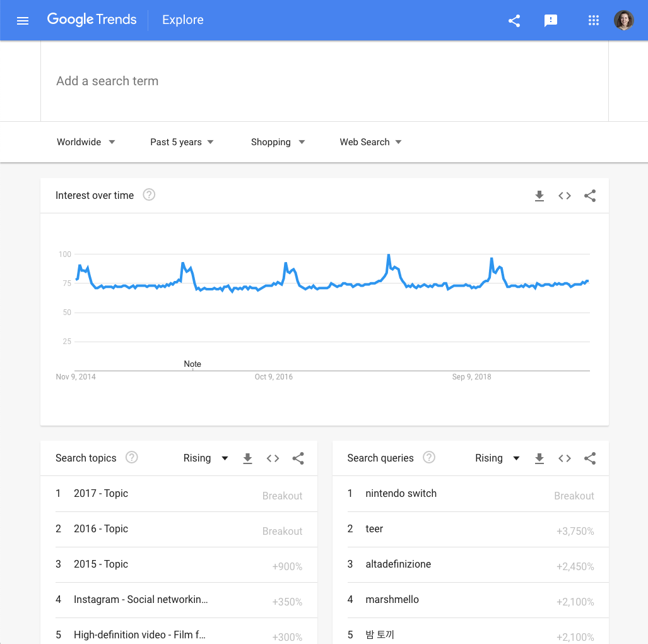Select High-definition video - Film topic
This screenshot has height=644, width=648.
(x=179, y=631)
